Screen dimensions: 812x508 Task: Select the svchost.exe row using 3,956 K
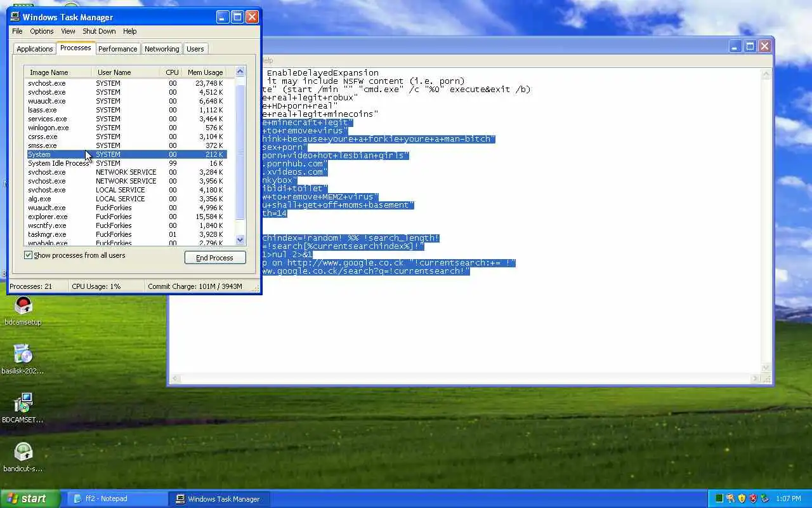(x=126, y=181)
